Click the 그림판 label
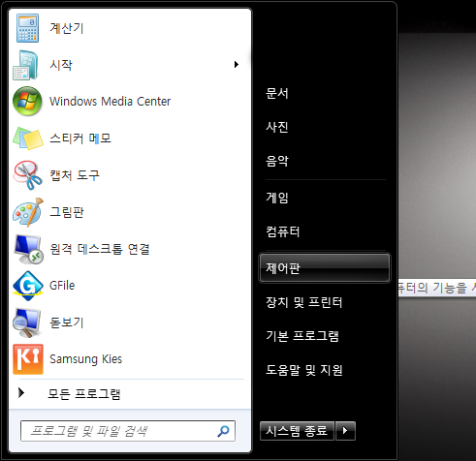476x461 pixels. pyautogui.click(x=67, y=212)
